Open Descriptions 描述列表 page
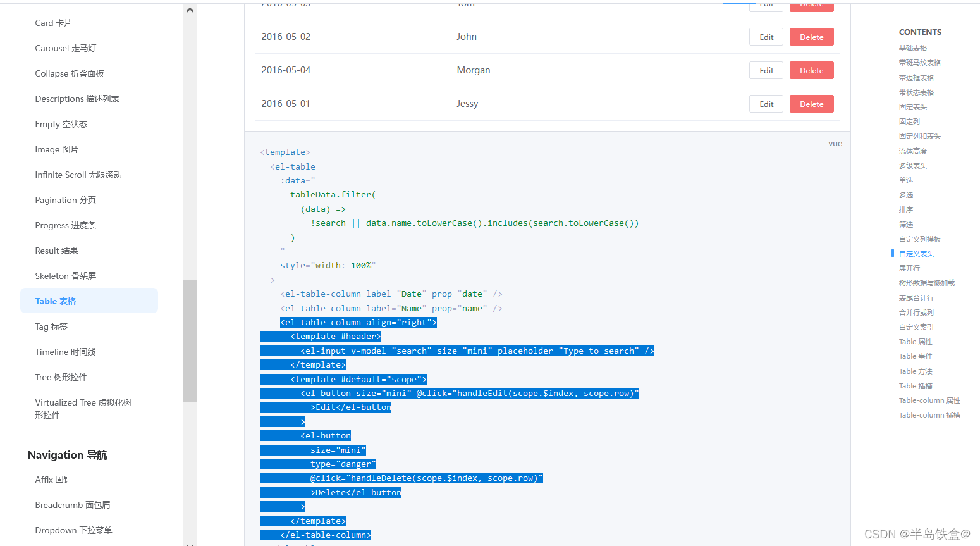Screen dimensions: 980x546 (77, 99)
